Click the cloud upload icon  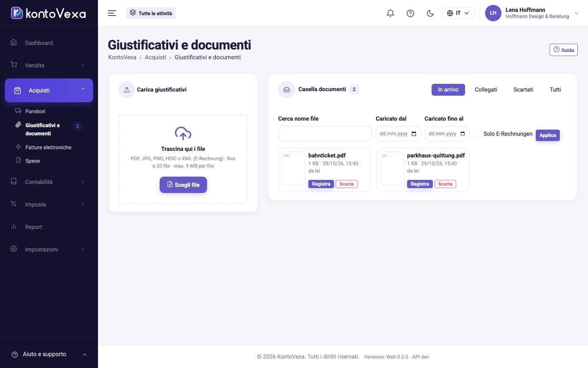click(x=183, y=133)
